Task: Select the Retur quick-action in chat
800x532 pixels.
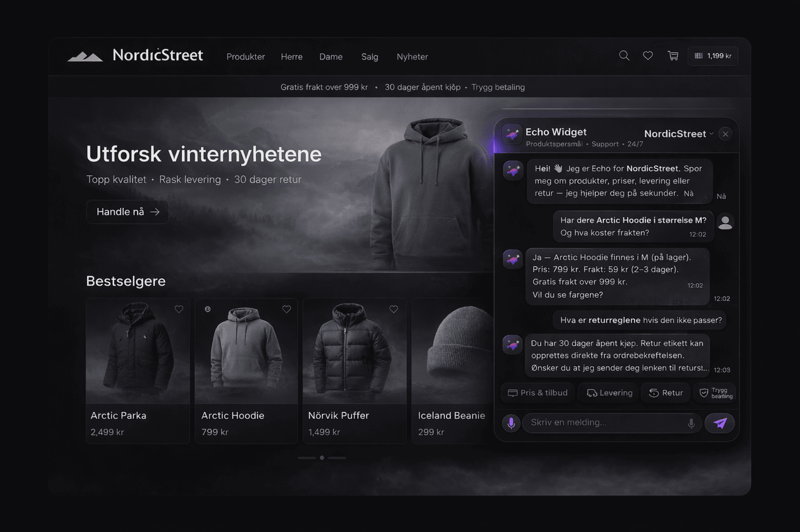Action: (x=666, y=393)
